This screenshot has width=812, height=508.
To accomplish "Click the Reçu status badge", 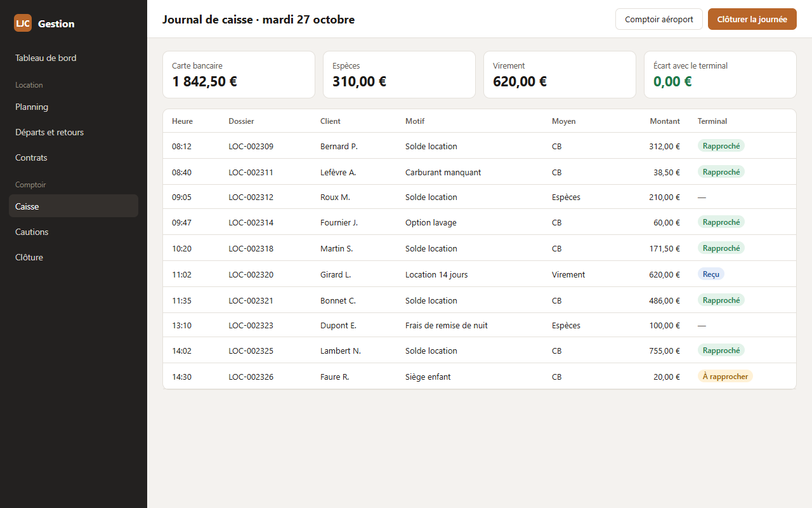I will point(711,274).
